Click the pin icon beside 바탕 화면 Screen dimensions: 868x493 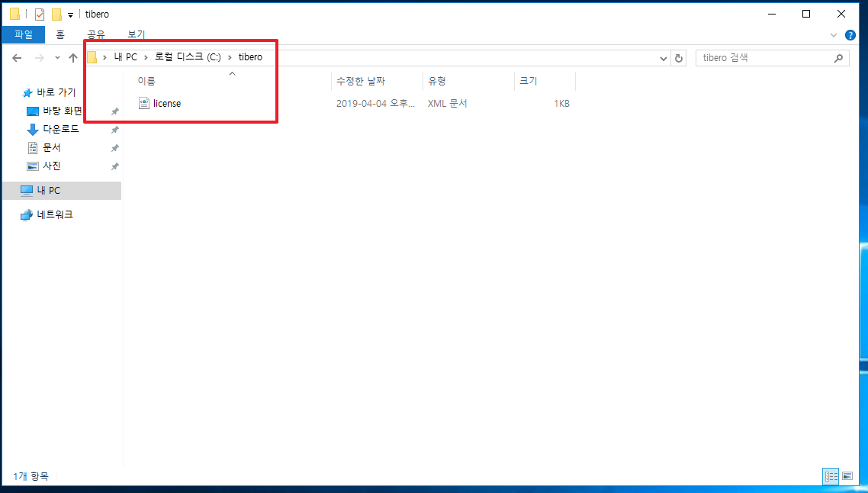pos(114,111)
